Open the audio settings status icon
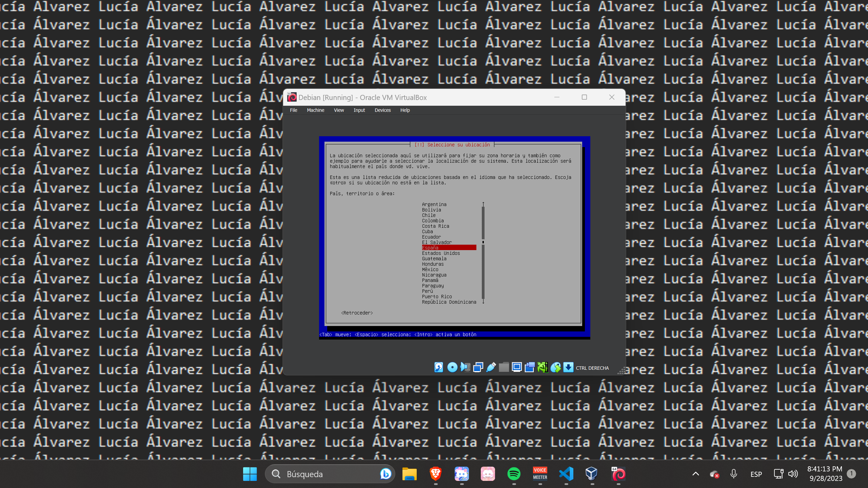This screenshot has height=488, width=868. 465,367
